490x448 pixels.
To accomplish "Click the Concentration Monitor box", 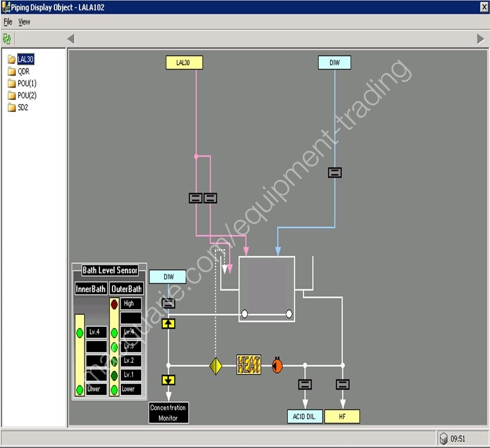I will point(169,413).
